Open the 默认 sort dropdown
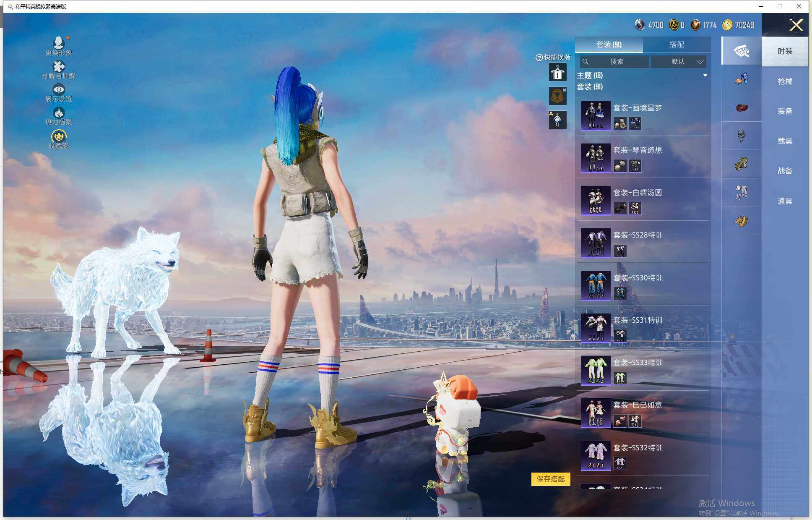The width and height of the screenshot is (812, 520). point(678,62)
